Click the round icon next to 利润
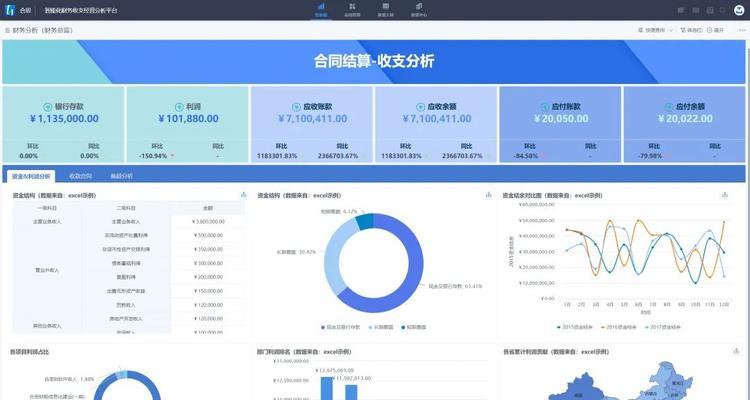The height and width of the screenshot is (400, 750). click(x=179, y=107)
